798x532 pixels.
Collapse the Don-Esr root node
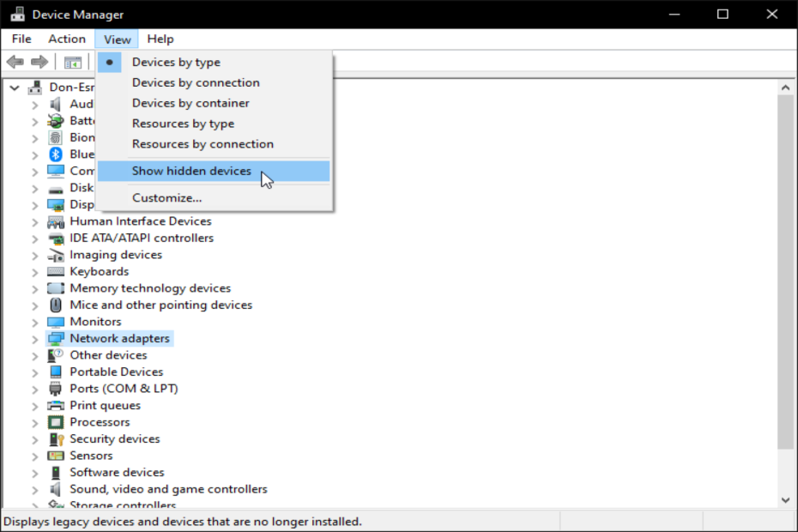click(x=15, y=88)
